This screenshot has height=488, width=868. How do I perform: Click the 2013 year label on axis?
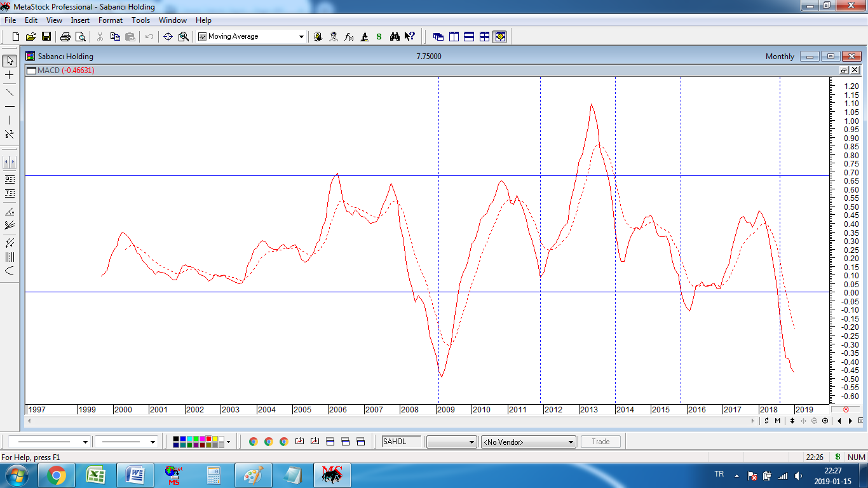589,410
